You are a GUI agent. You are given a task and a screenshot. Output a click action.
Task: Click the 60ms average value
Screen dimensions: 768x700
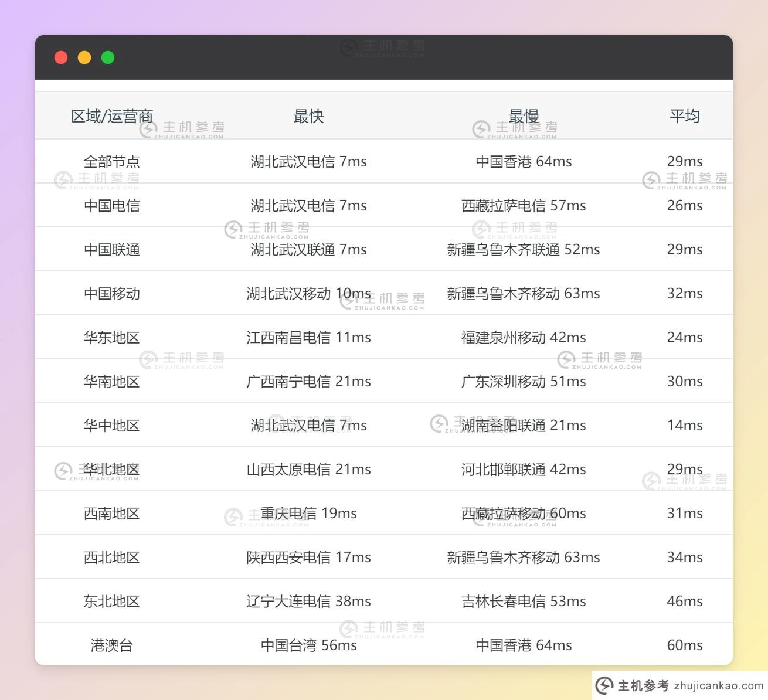685,645
